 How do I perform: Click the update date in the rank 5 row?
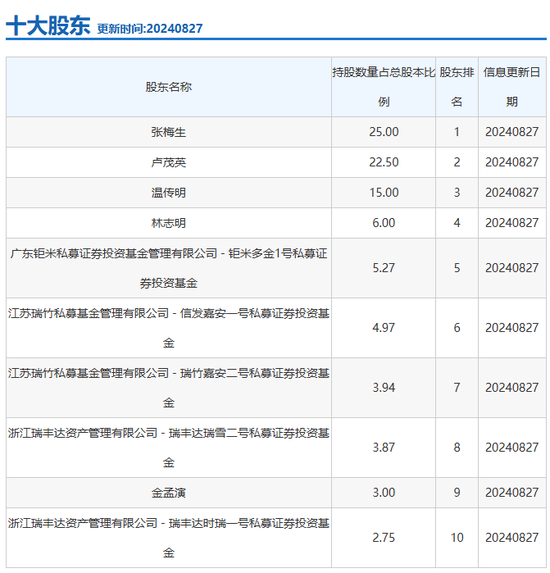tap(512, 268)
